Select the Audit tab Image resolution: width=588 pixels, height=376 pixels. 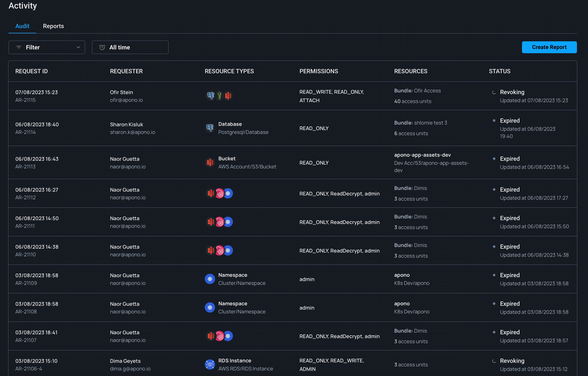click(22, 26)
